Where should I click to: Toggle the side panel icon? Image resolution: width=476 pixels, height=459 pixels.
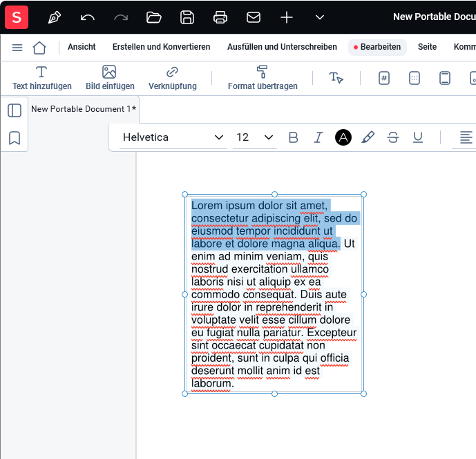click(x=15, y=110)
